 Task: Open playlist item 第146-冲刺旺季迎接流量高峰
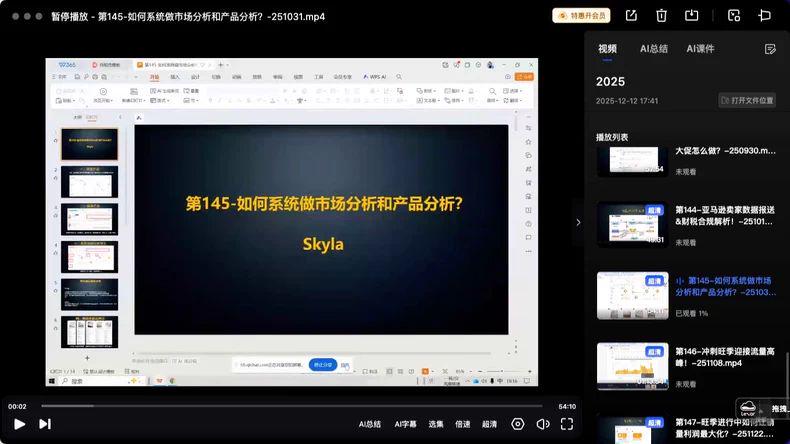(x=725, y=357)
